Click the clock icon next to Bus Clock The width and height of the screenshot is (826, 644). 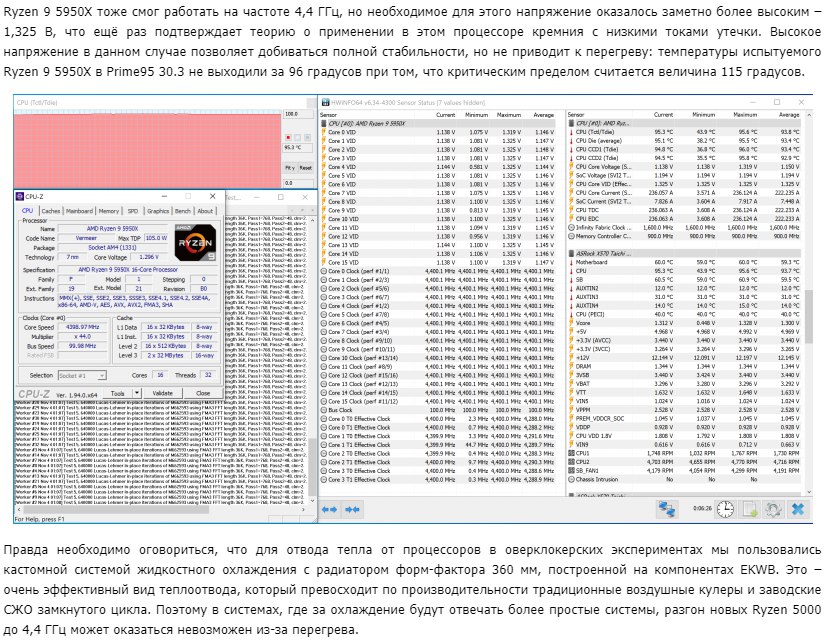click(324, 410)
